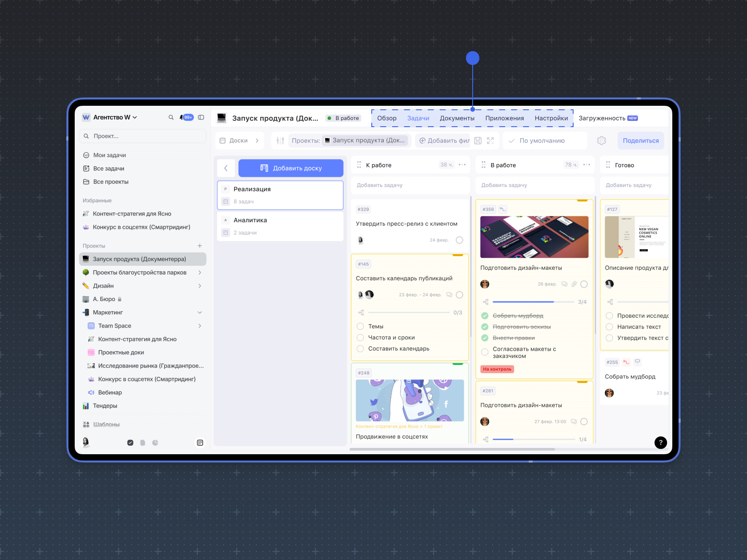Collapse the Маркетинг project folder

coord(200,312)
